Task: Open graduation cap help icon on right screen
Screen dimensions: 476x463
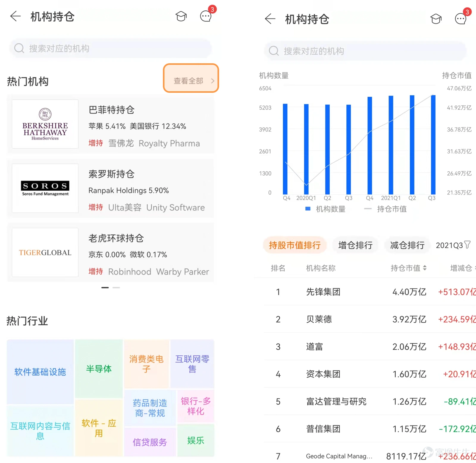Action: click(x=436, y=19)
